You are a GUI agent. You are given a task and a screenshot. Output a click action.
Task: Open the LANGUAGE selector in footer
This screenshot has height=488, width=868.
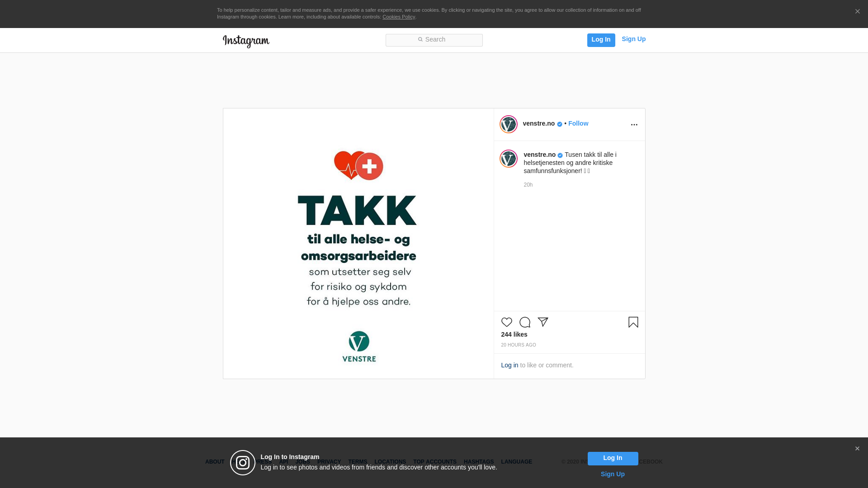(516, 462)
